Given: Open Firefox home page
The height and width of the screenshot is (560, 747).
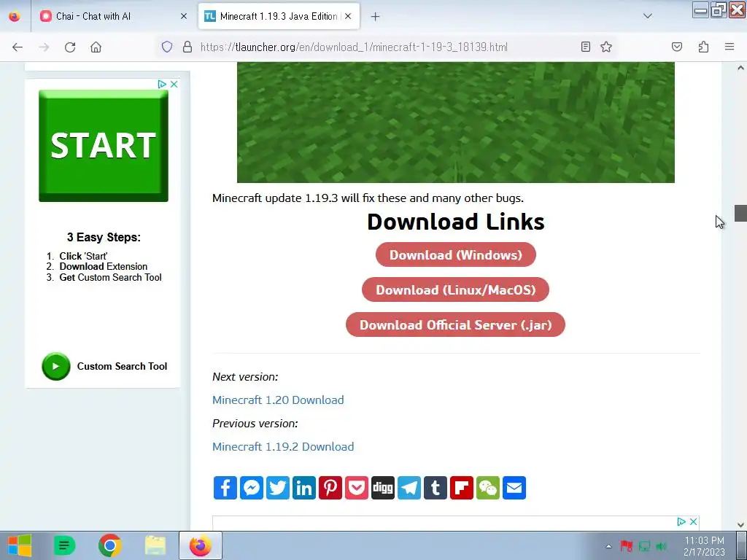Looking at the screenshot, I should 96,47.
